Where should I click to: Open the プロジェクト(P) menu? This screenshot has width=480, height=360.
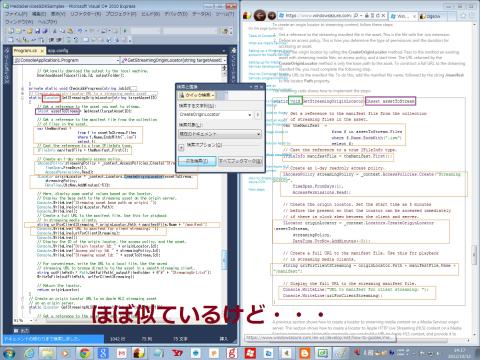pyautogui.click(x=121, y=14)
